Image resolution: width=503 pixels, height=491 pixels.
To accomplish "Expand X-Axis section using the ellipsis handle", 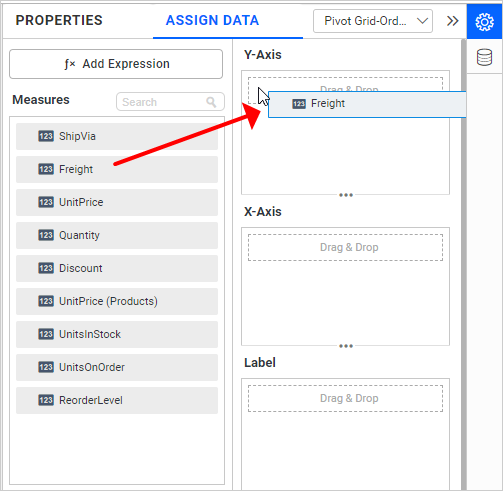I will coord(346,346).
